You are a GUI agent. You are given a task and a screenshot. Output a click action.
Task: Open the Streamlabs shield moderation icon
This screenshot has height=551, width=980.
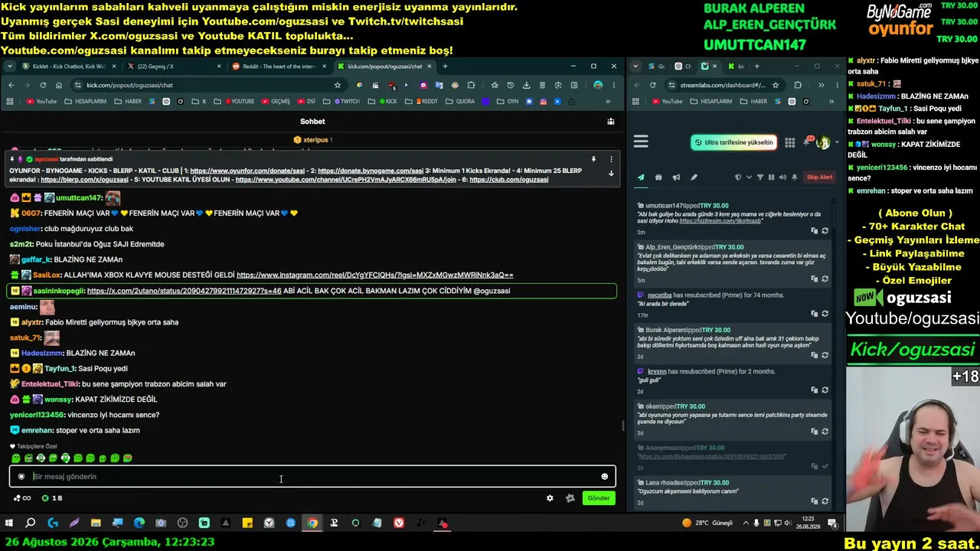point(738,178)
